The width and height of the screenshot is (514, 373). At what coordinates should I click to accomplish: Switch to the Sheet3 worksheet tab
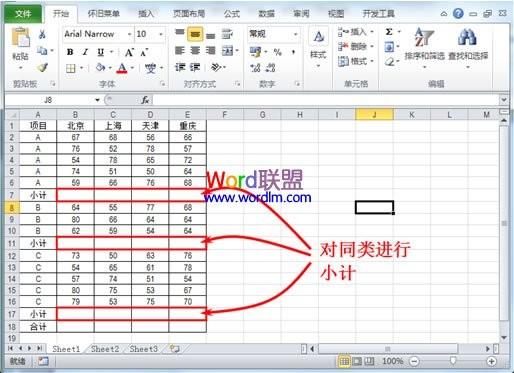(143, 349)
